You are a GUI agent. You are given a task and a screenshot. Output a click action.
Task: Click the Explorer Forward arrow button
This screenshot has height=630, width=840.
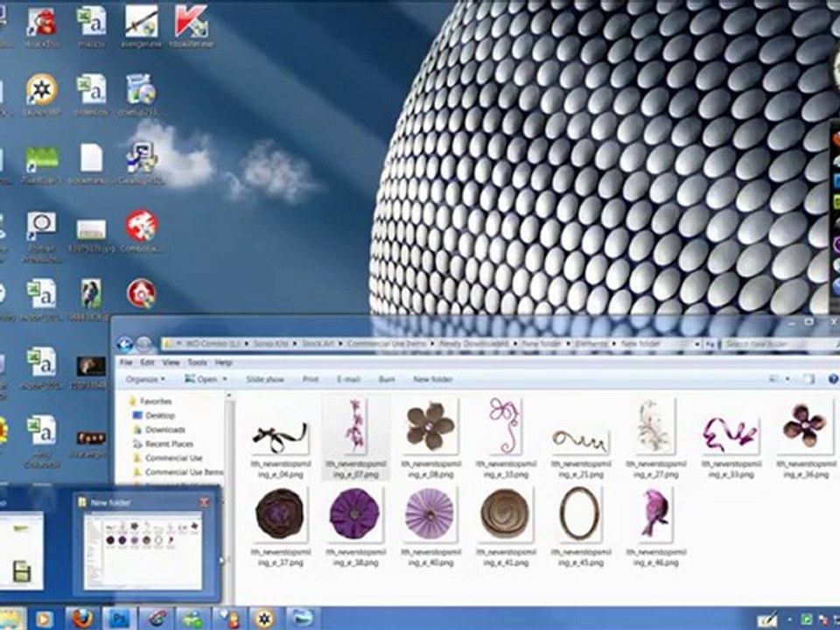point(143,344)
